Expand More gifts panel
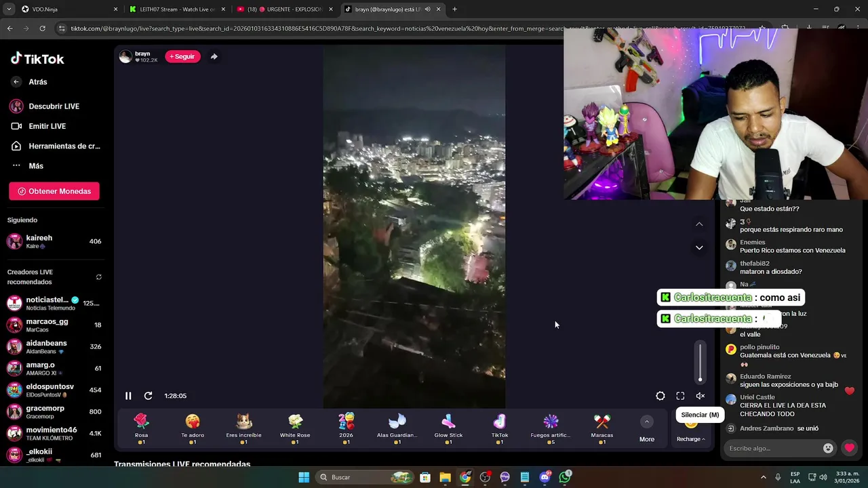This screenshot has width=868, height=488. [x=647, y=430]
